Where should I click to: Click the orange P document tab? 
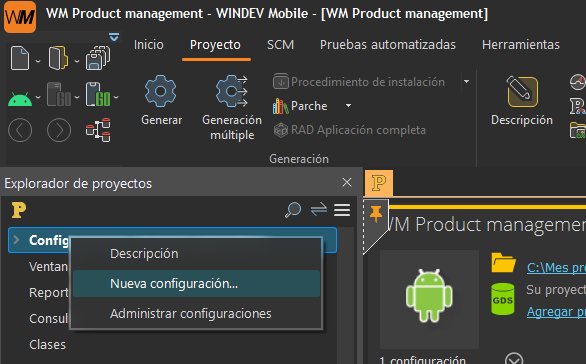pyautogui.click(x=379, y=183)
